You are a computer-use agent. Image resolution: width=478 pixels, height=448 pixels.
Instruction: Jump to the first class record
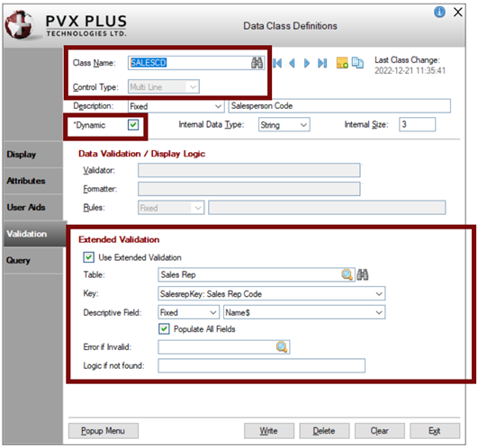(277, 63)
